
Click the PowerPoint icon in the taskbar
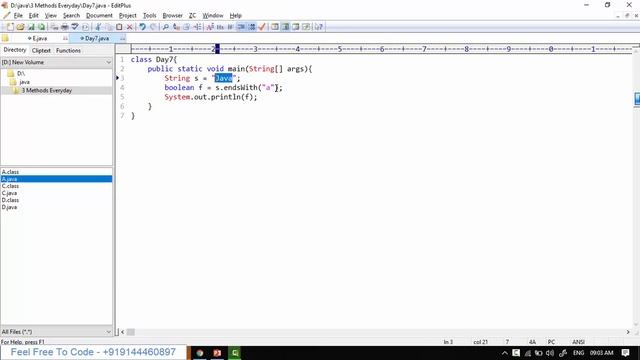coord(217,353)
